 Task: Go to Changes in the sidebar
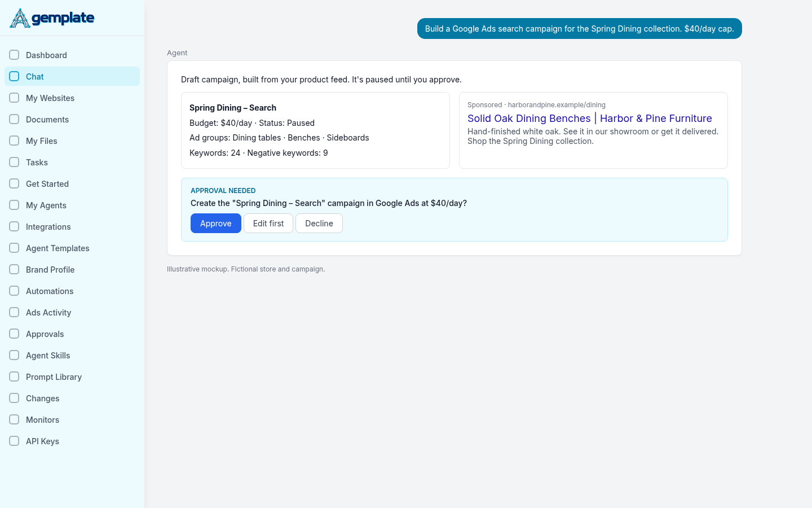[x=72, y=398]
